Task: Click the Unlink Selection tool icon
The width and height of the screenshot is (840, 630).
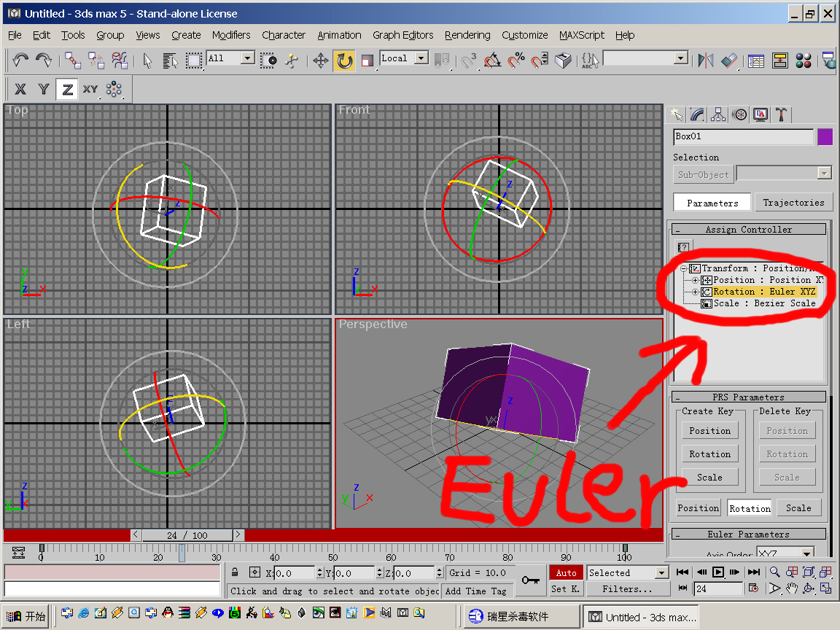Action: pyautogui.click(x=96, y=60)
